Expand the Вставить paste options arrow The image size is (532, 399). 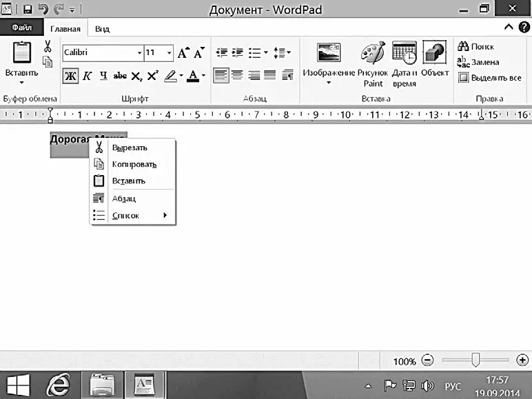[22, 83]
